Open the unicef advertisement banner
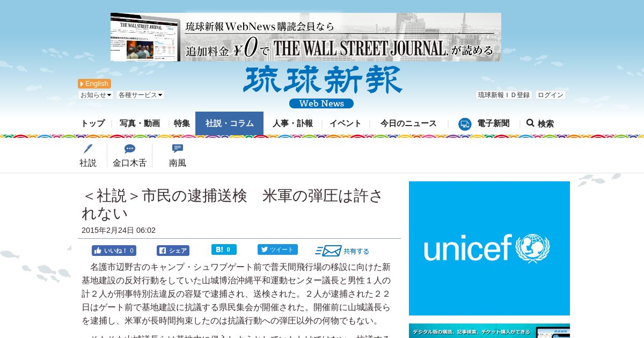 pos(489,248)
